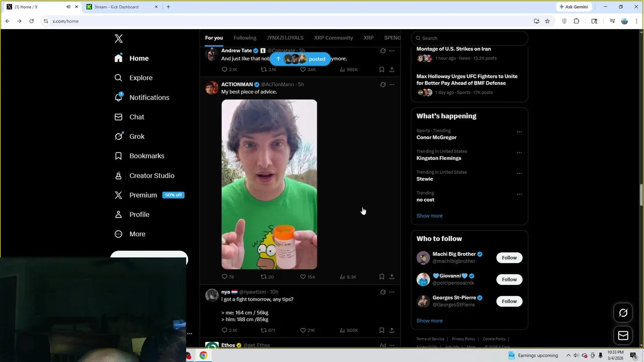Bookmark the Andrew Tate post
Screen dimensions: 644x362
382,69
